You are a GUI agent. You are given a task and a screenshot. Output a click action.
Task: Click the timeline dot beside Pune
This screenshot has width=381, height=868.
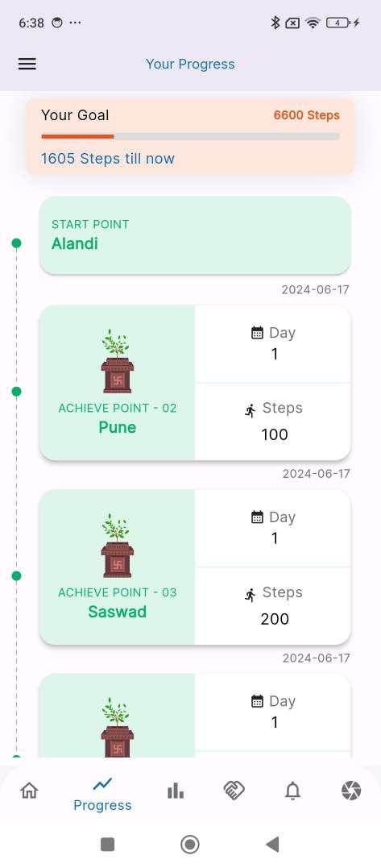(17, 392)
